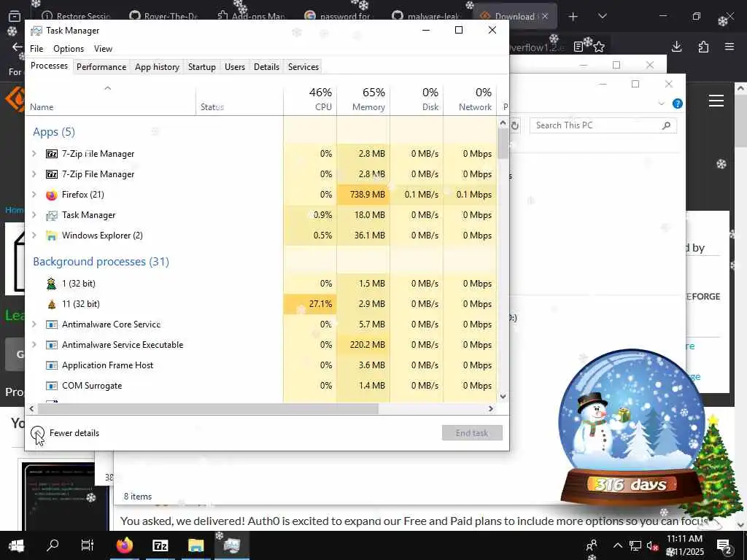Switch to App history tab
This screenshot has height=560, width=747.
point(158,67)
